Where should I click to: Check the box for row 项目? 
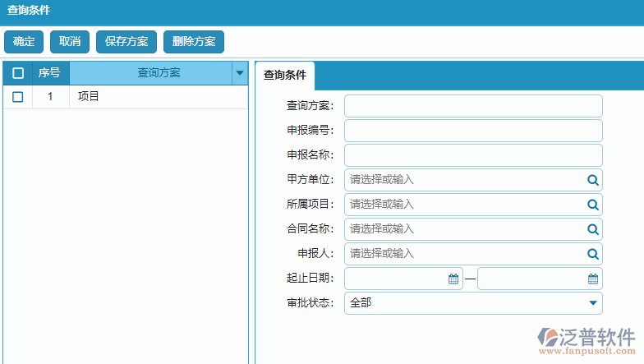click(18, 97)
